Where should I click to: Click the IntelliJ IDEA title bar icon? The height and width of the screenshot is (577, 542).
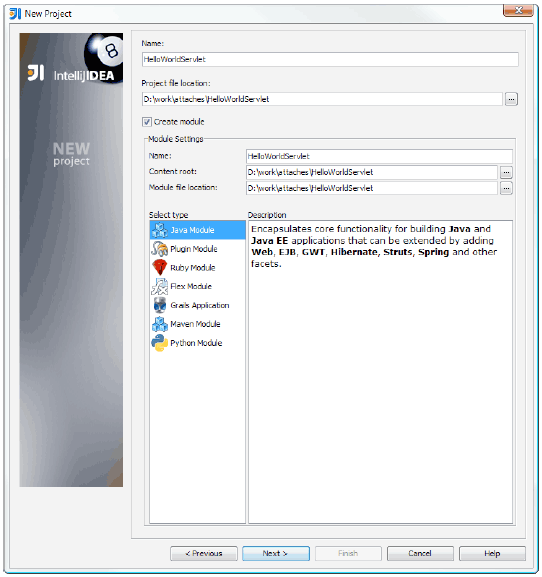[x=15, y=14]
